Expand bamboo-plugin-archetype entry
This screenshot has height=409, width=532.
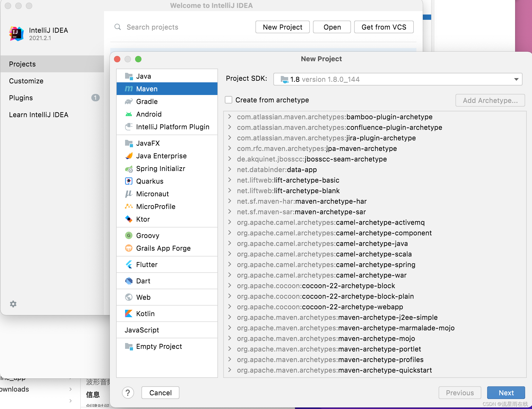(x=230, y=117)
